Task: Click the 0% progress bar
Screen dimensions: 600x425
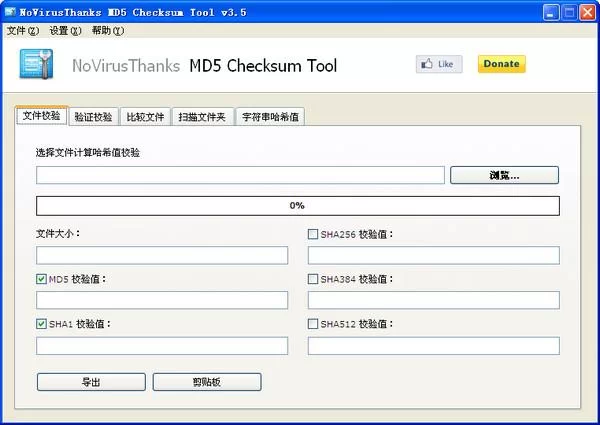Action: [x=298, y=206]
